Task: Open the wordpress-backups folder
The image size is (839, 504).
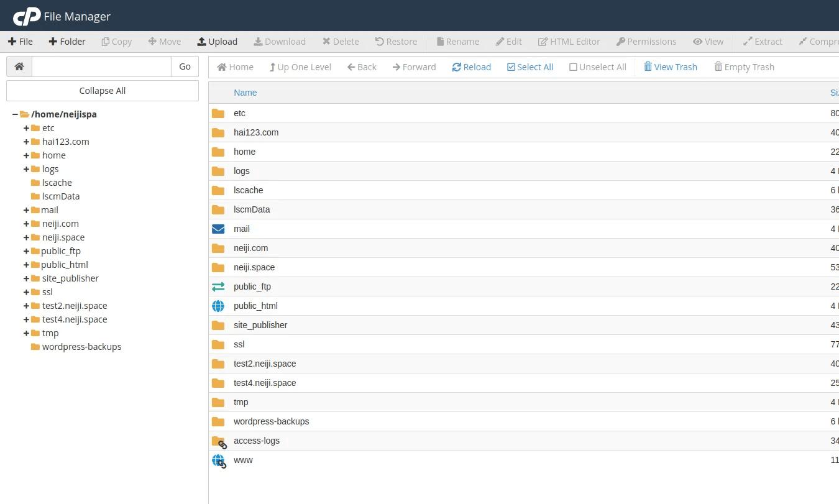Action: point(270,421)
